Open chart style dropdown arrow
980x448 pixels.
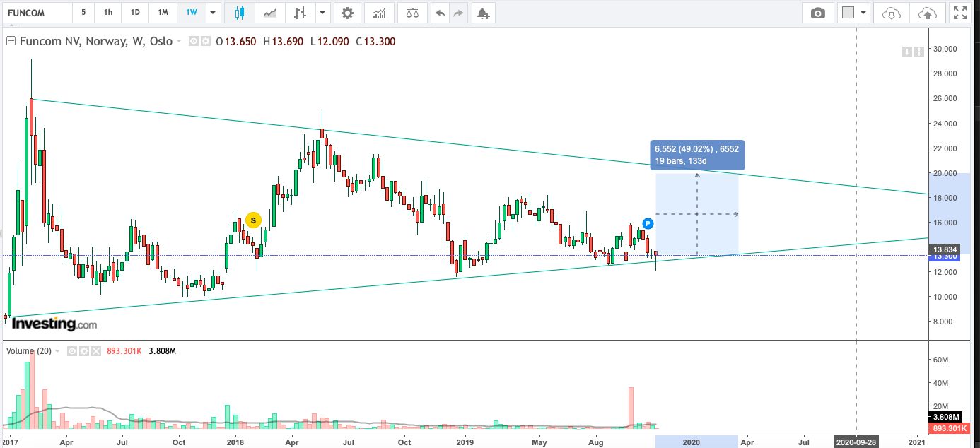tap(323, 13)
